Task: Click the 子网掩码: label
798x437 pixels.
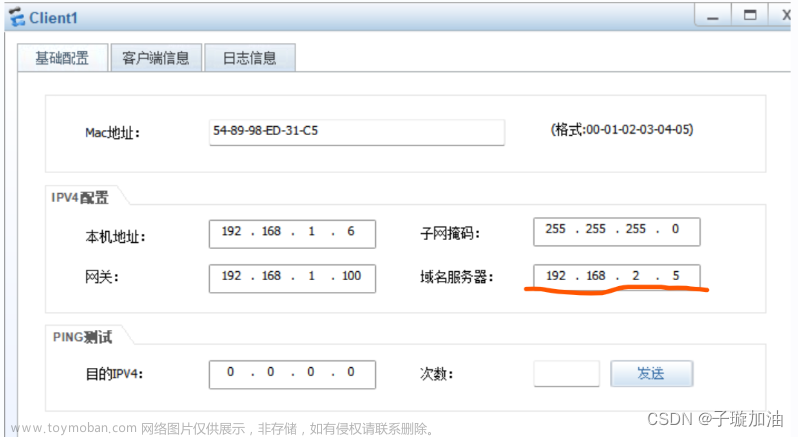Action: 450,234
